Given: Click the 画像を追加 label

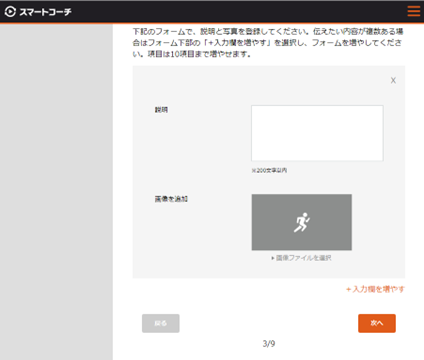Looking at the screenshot, I should tap(171, 199).
